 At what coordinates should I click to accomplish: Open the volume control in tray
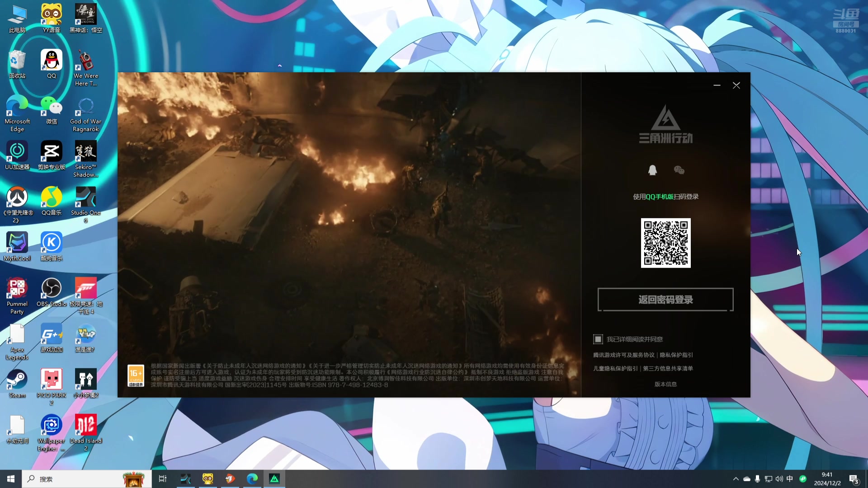pyautogui.click(x=779, y=479)
